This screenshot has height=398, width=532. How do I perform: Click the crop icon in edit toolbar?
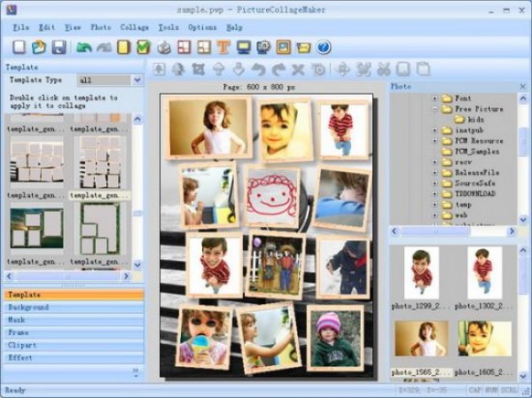[x=199, y=69]
